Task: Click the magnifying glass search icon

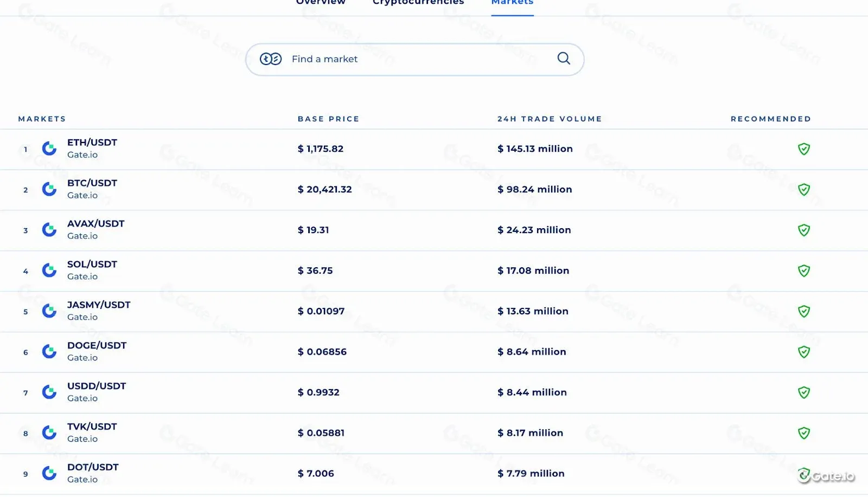Action: pos(564,59)
